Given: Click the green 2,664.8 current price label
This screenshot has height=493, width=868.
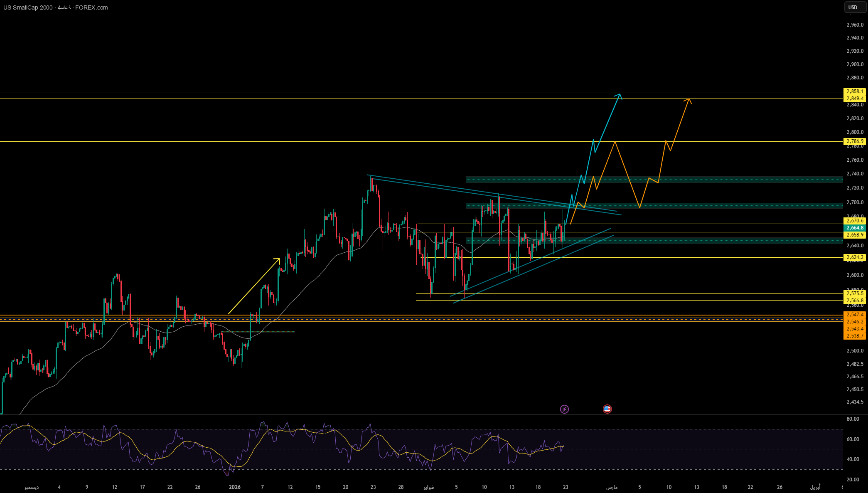Looking at the screenshot, I should [854, 228].
